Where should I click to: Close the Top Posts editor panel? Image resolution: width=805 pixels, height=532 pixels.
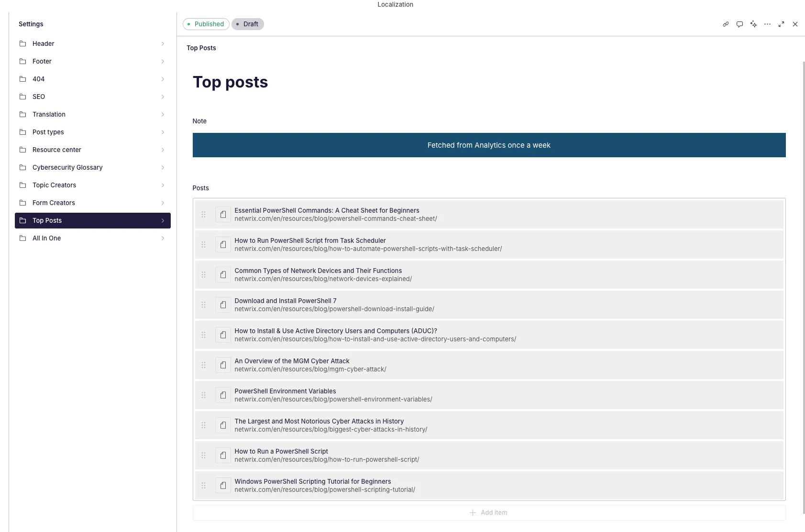[795, 24]
